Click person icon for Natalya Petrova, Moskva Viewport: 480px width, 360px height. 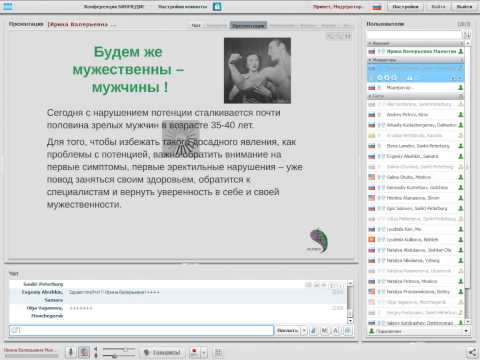tap(461, 281)
